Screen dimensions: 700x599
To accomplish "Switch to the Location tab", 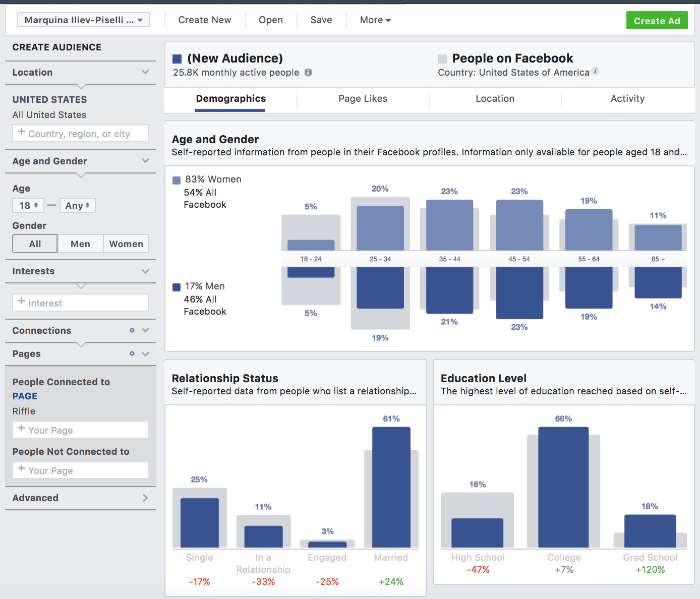I will click(x=495, y=99).
